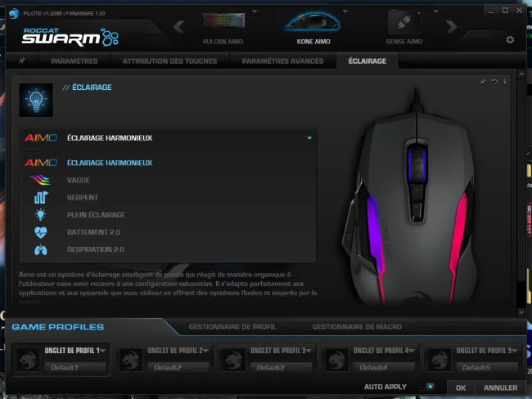Click the Plein éclairage bulb icon
Screen dimensions: 532x399
[40, 214]
